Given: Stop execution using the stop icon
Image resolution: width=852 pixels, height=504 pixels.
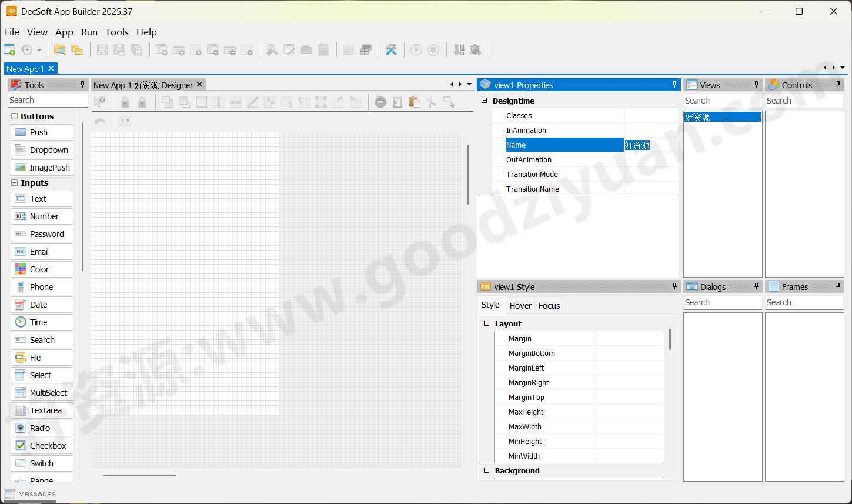Looking at the screenshot, I should [433, 49].
